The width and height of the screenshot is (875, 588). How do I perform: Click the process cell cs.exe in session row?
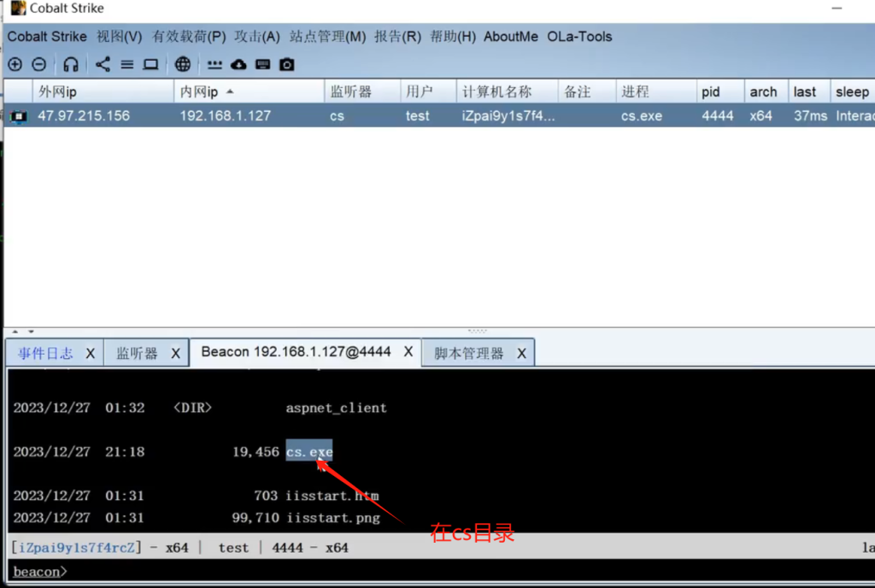point(642,116)
